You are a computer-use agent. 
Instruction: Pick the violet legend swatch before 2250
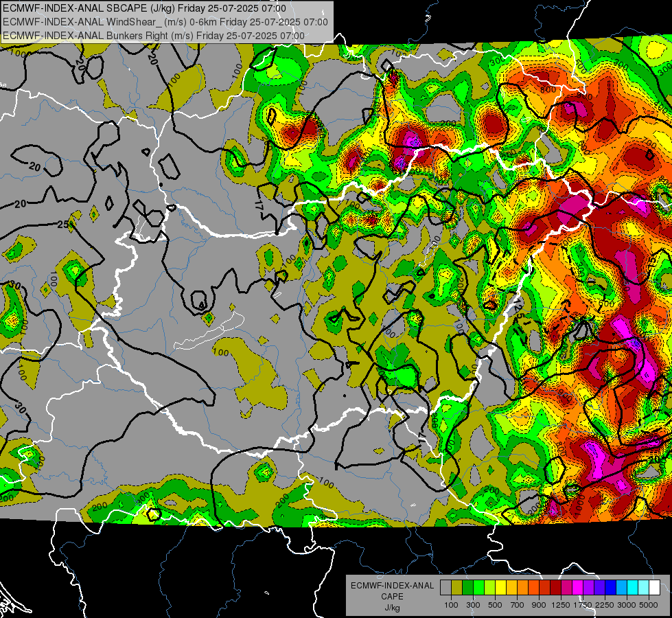point(599,588)
